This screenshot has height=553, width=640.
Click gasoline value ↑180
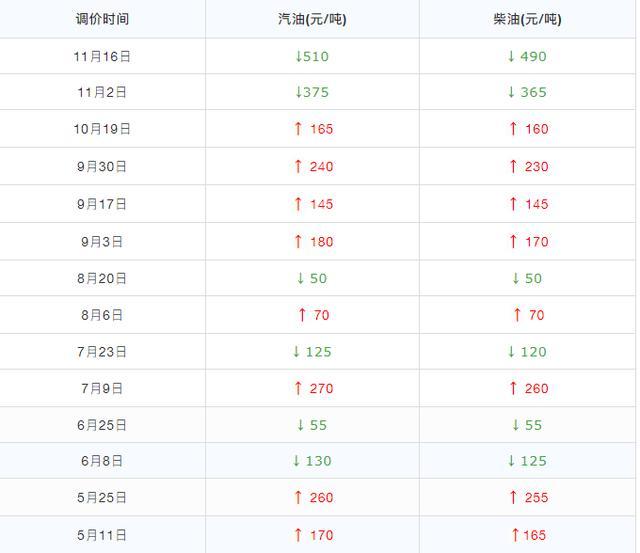[313, 242]
